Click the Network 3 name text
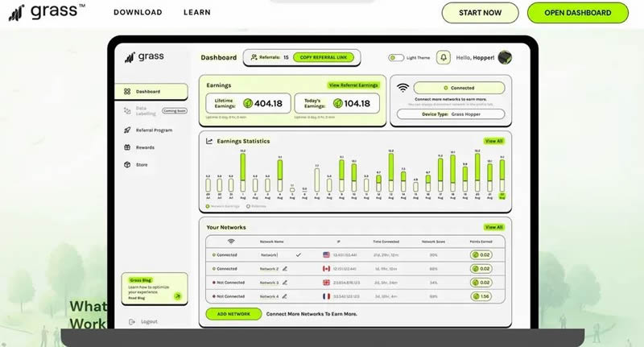 pos(269,283)
